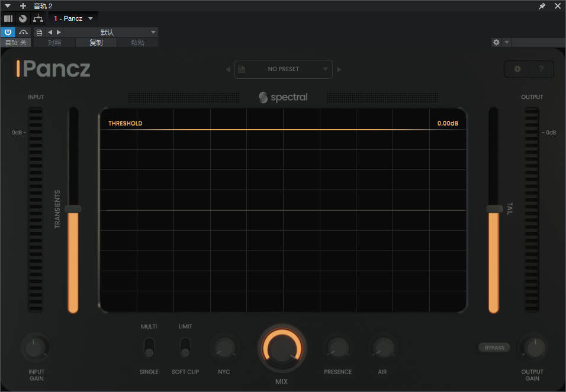This screenshot has height=392, width=566.
Task: Expand the '1 - Pancz' insert dropdown
Action: [73, 18]
